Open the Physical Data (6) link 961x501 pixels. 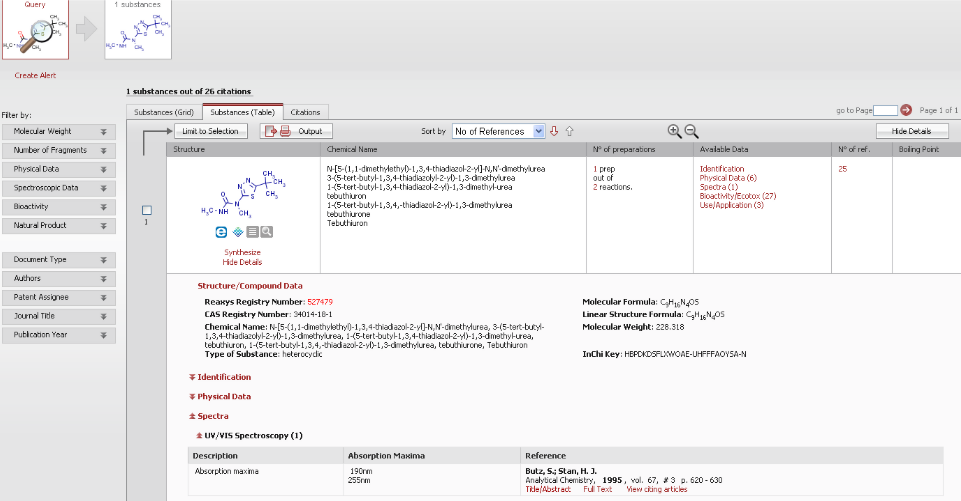pyautogui.click(x=728, y=178)
